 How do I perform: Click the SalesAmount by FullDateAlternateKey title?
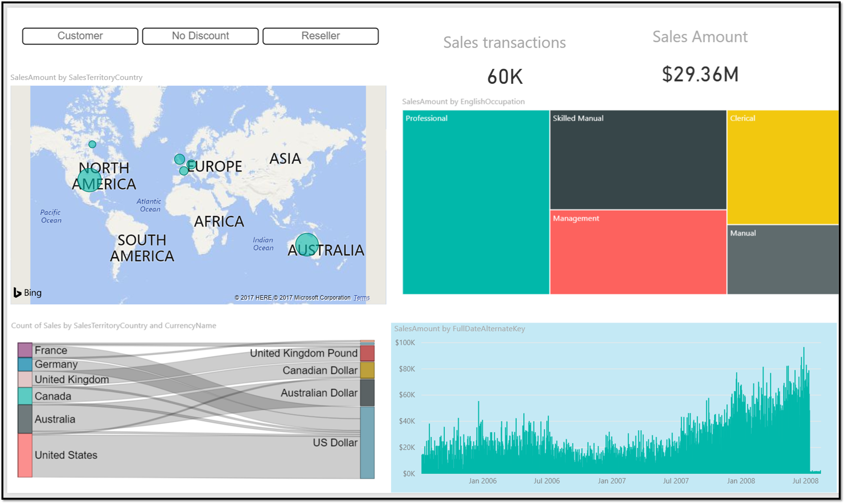click(460, 329)
